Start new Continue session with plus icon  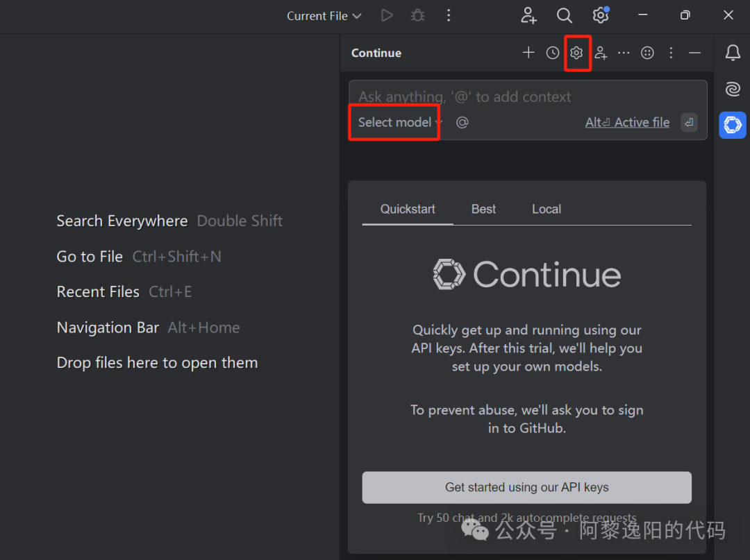pyautogui.click(x=528, y=53)
